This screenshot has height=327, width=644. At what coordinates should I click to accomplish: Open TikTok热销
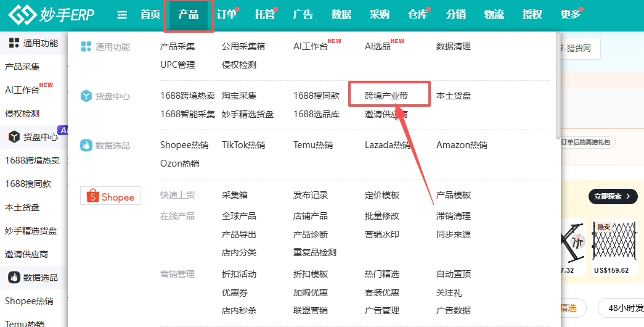(x=243, y=145)
